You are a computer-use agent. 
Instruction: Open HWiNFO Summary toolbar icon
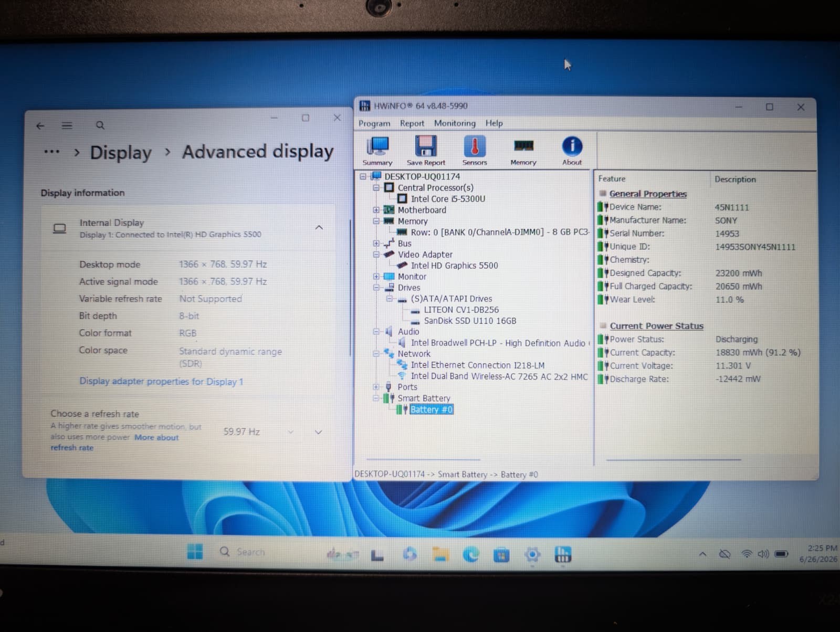pyautogui.click(x=377, y=150)
